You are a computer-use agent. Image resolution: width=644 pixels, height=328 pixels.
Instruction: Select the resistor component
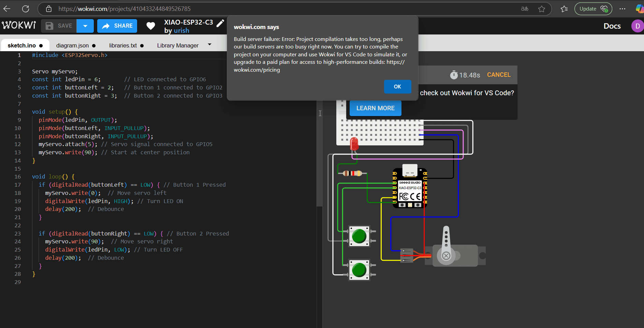pyautogui.click(x=352, y=173)
